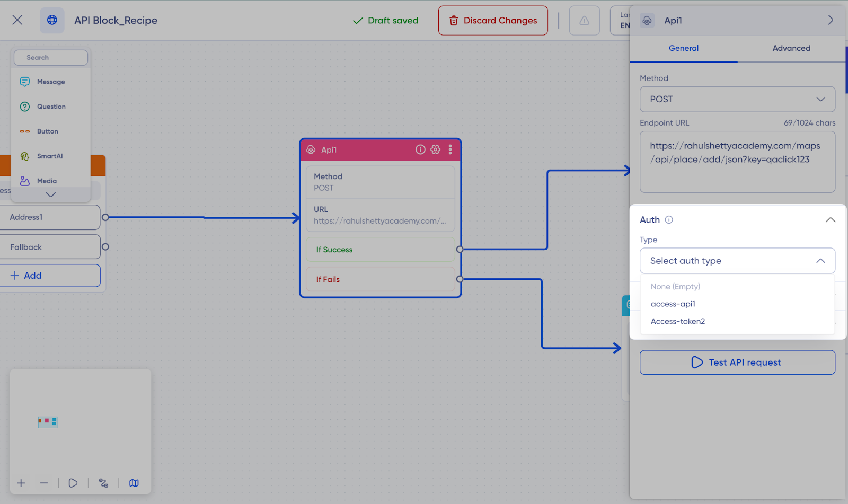Click the block search field
The height and width of the screenshot is (504, 848).
pyautogui.click(x=51, y=58)
